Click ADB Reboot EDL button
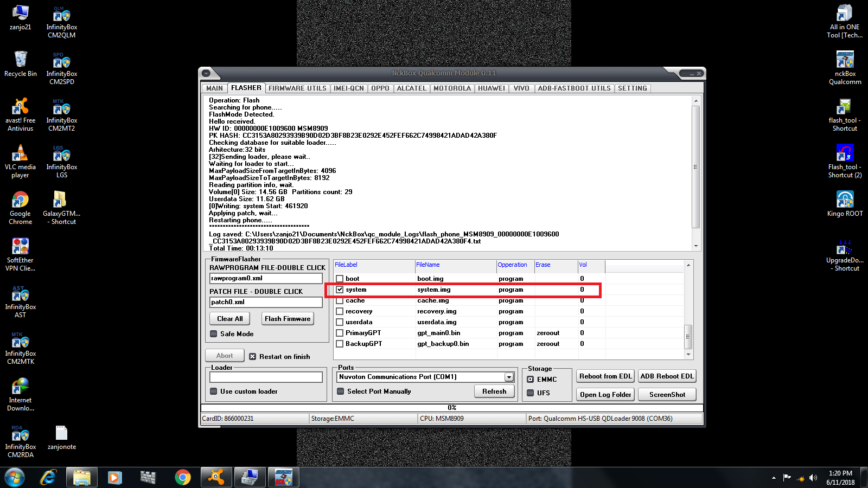This screenshot has height=488, width=868. coord(667,376)
